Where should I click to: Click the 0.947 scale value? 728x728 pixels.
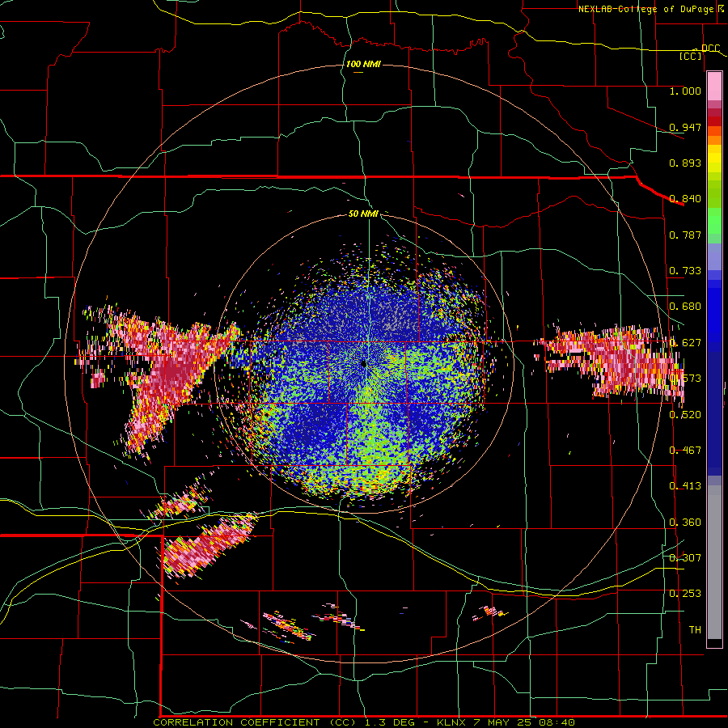point(685,127)
